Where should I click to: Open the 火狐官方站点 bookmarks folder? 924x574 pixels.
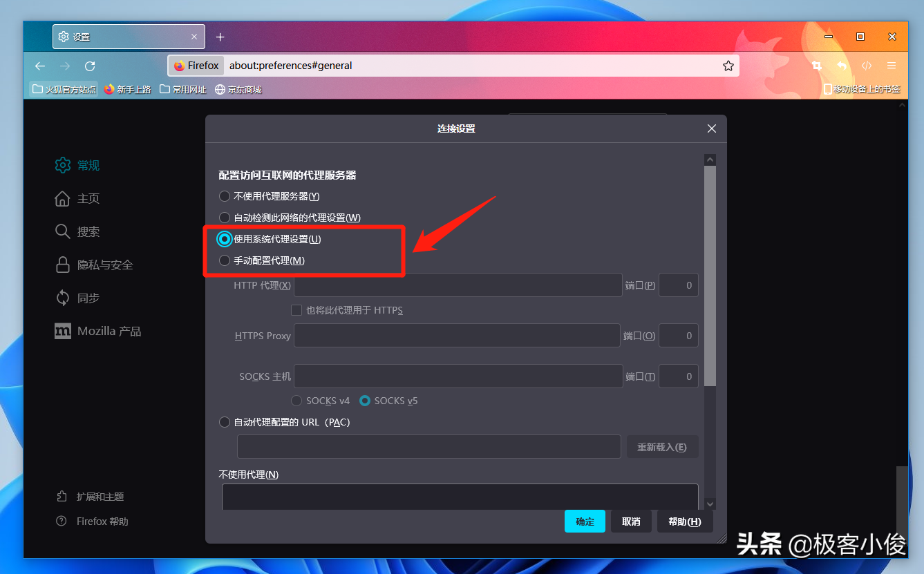tap(63, 89)
